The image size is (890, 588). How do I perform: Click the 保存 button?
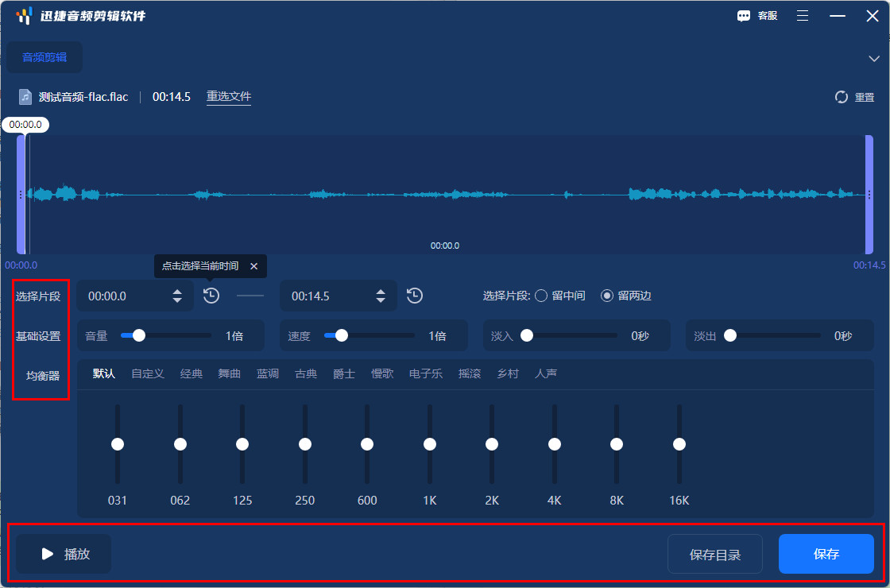826,555
